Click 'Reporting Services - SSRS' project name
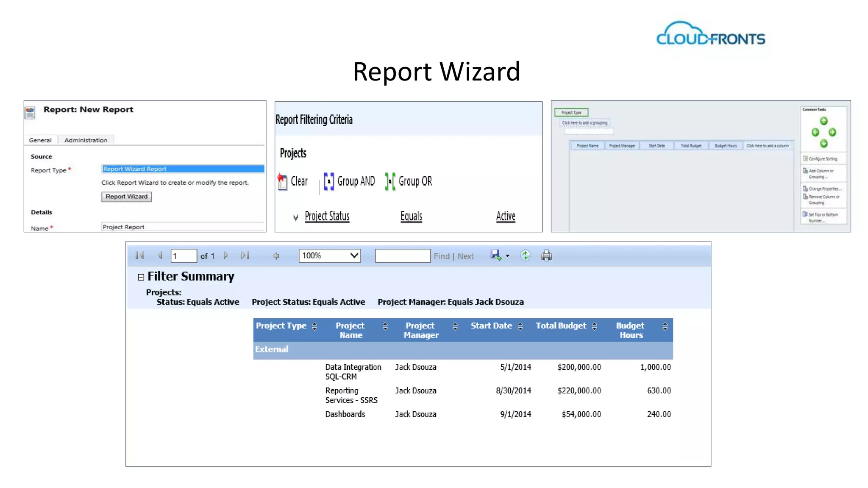The height and width of the screenshot is (488, 868). (x=351, y=395)
